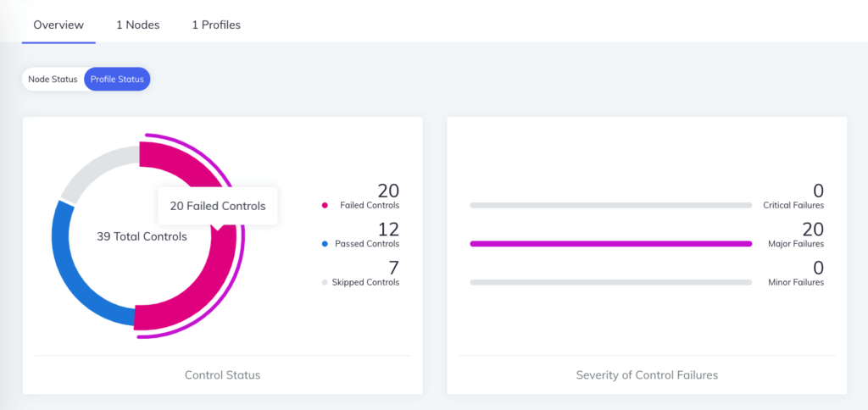
Task: Click the Minor Failures gray bar
Action: (610, 282)
